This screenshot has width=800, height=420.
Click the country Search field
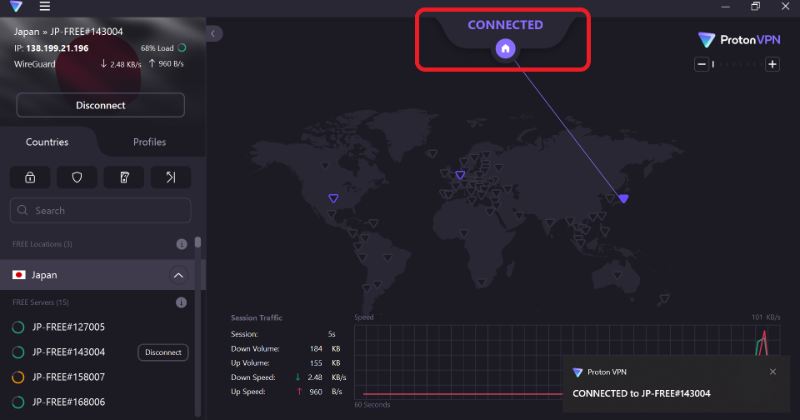pos(100,210)
